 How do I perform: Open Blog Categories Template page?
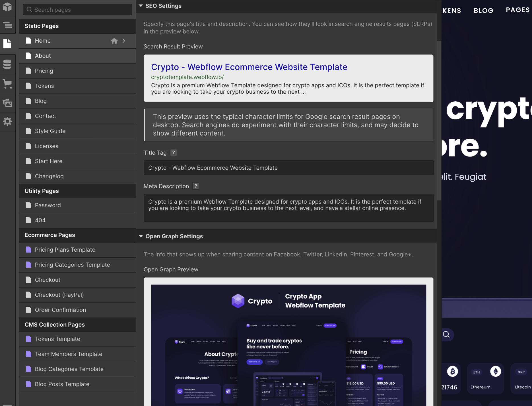(77, 369)
